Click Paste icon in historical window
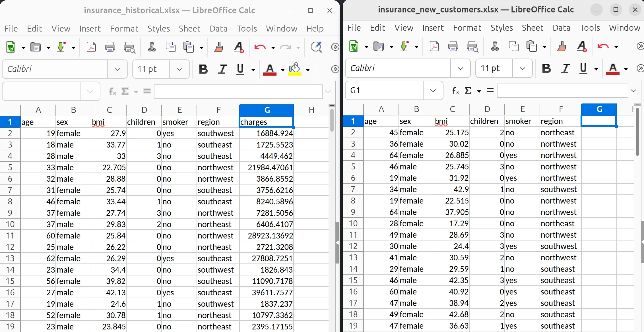The height and width of the screenshot is (332, 644). [x=189, y=47]
